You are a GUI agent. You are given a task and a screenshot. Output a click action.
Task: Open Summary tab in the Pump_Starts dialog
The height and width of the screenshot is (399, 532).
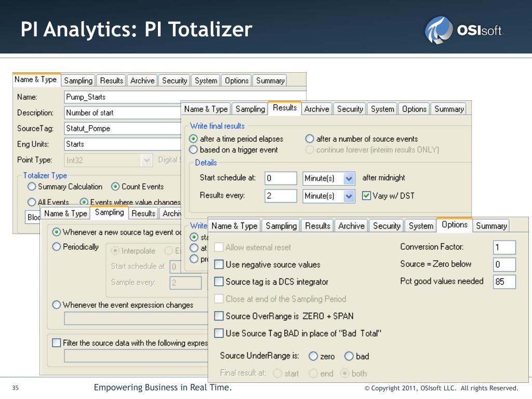270,81
